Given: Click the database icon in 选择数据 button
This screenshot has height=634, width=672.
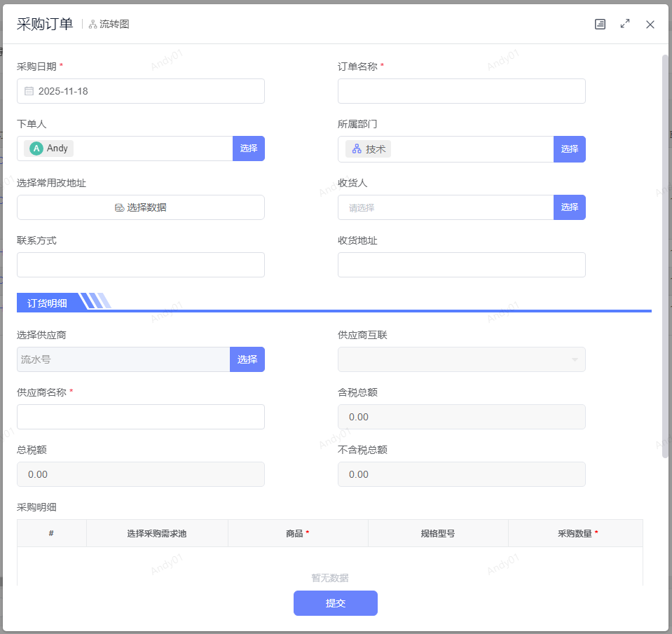Looking at the screenshot, I should pos(120,207).
